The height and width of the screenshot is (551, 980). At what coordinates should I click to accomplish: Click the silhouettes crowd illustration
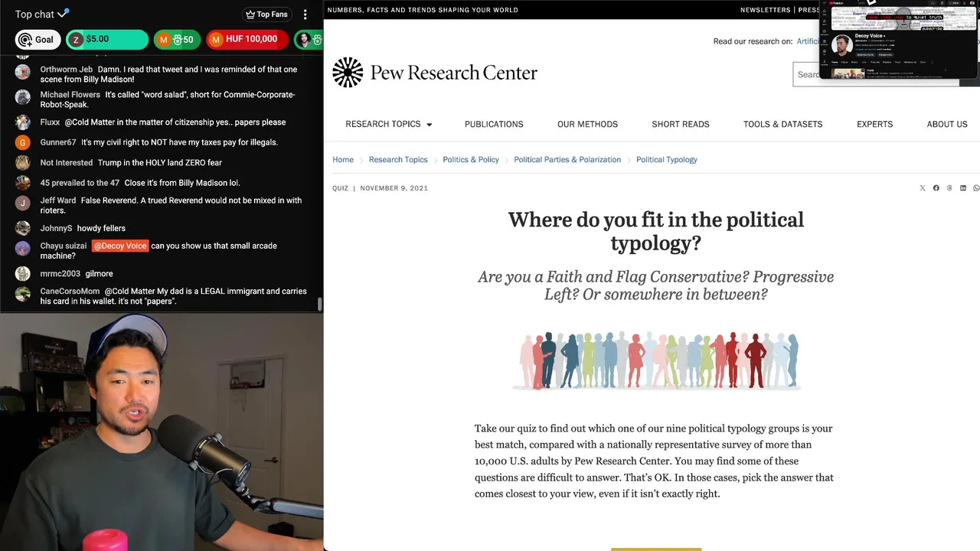point(656,360)
